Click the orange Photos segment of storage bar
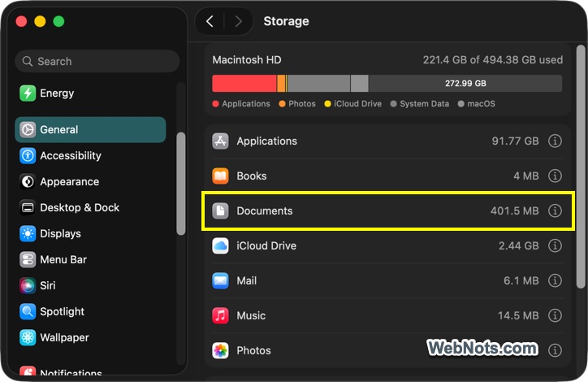Screen dimensions: 588x382 coord(281,83)
